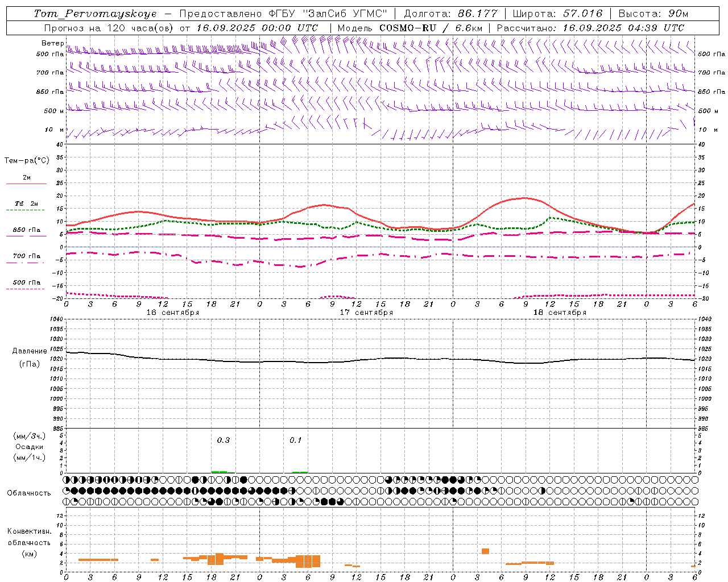Click the Ветер label of wind panel
728x582 pixels.
[52, 43]
